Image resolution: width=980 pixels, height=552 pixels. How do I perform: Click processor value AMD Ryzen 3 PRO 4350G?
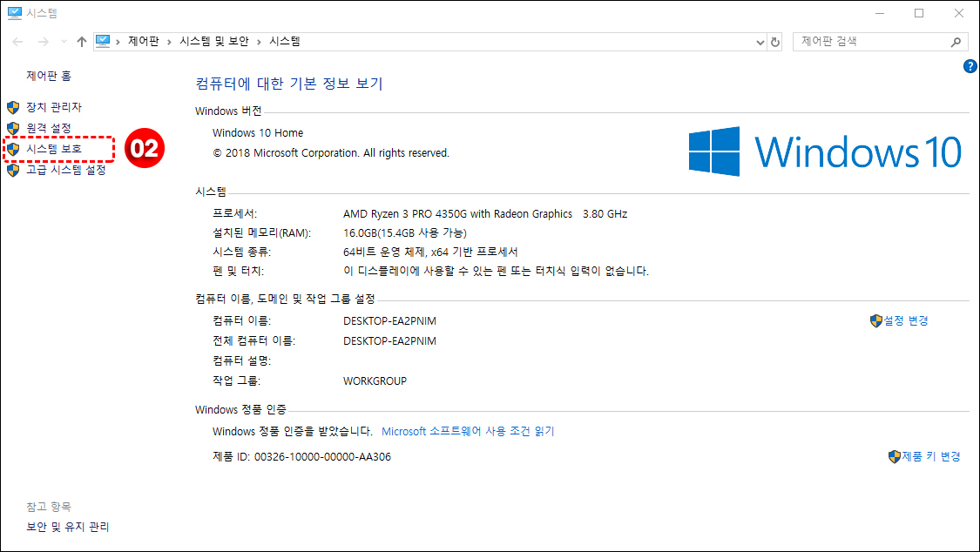pos(485,214)
